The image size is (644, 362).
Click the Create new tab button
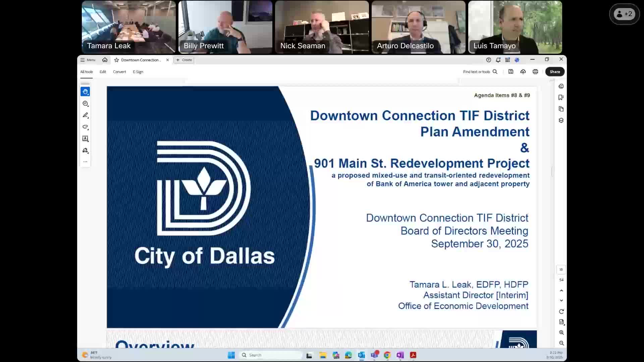point(184,60)
